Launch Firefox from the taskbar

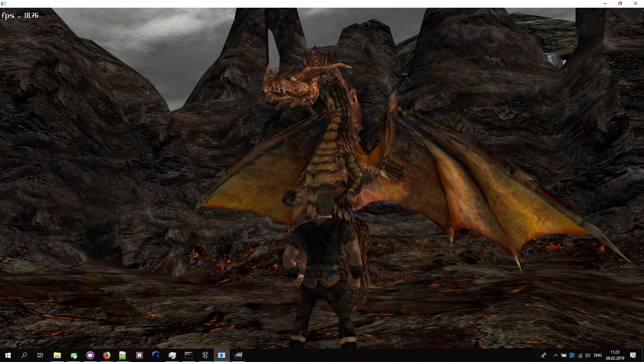coord(107,355)
